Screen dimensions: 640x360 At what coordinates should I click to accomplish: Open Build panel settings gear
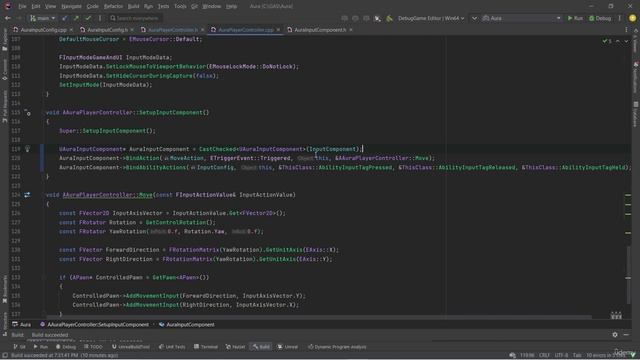pyautogui.click(x=615, y=335)
